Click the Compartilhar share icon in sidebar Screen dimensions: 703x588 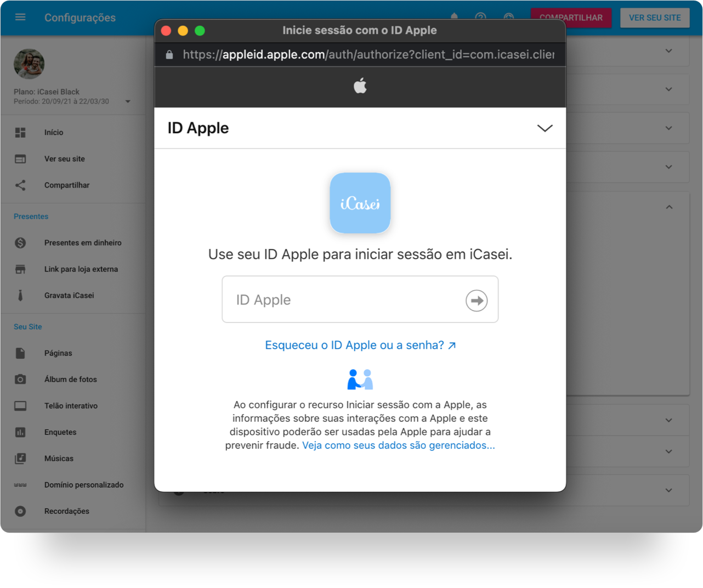pos(20,185)
